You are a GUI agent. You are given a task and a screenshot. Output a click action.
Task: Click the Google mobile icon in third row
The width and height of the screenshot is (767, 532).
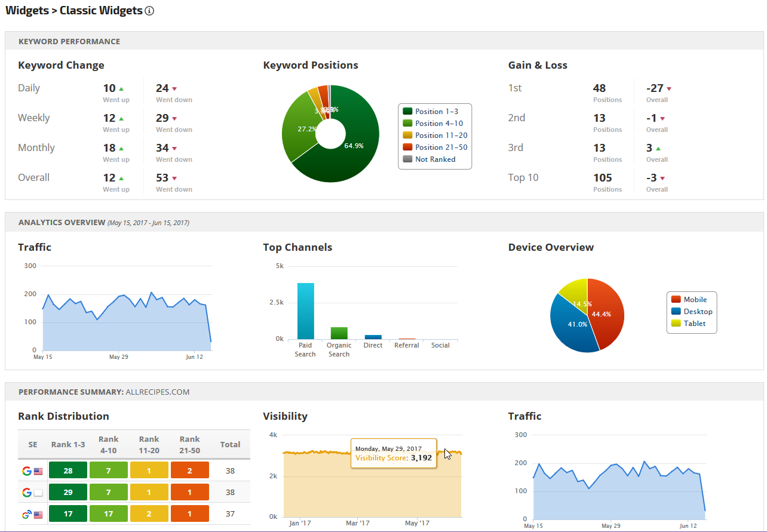(x=27, y=514)
